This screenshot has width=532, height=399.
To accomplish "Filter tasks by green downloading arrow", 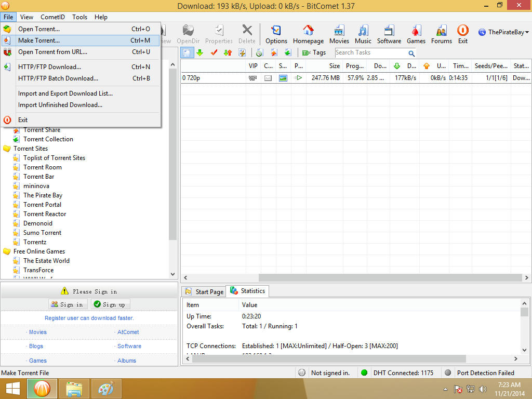I will (x=200, y=52).
